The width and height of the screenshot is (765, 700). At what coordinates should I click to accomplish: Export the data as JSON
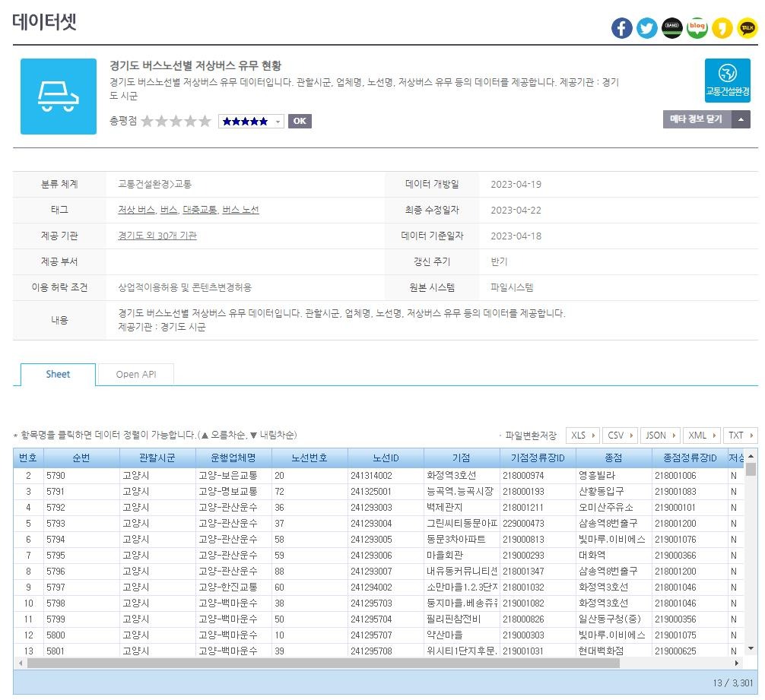coord(659,436)
